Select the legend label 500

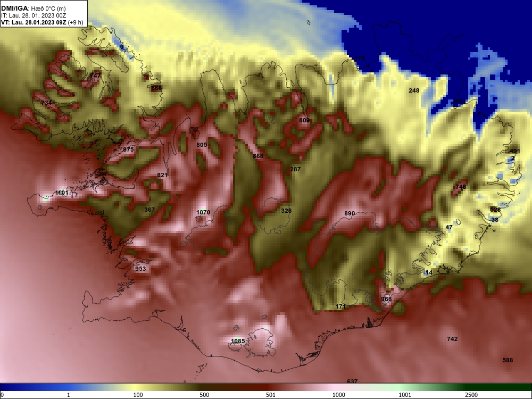[204, 395]
